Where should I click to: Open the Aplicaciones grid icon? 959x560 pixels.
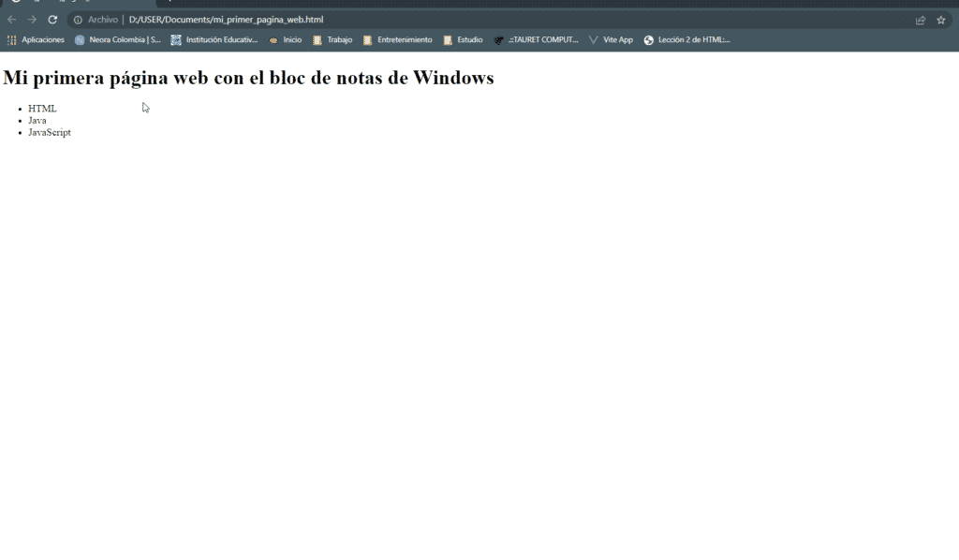click(10, 39)
